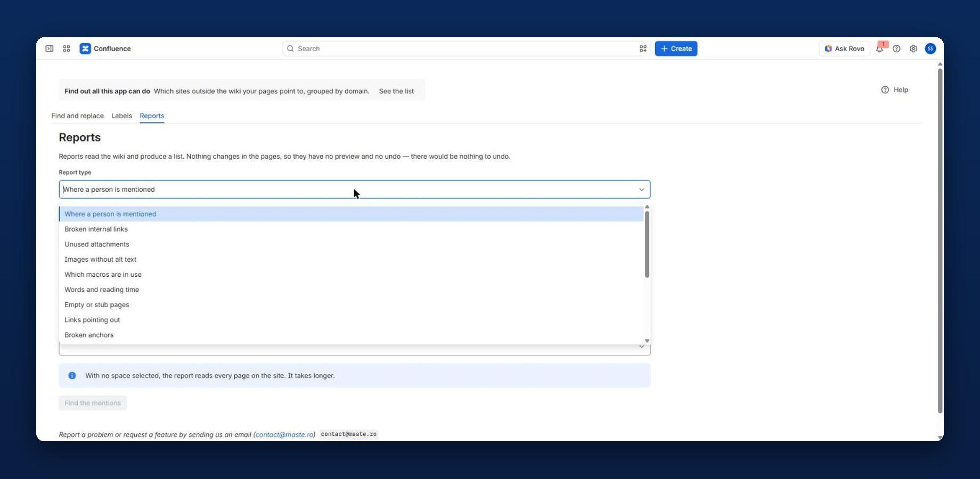Click the Confluence logo
Screen dimensions: 980x479
tap(105, 48)
